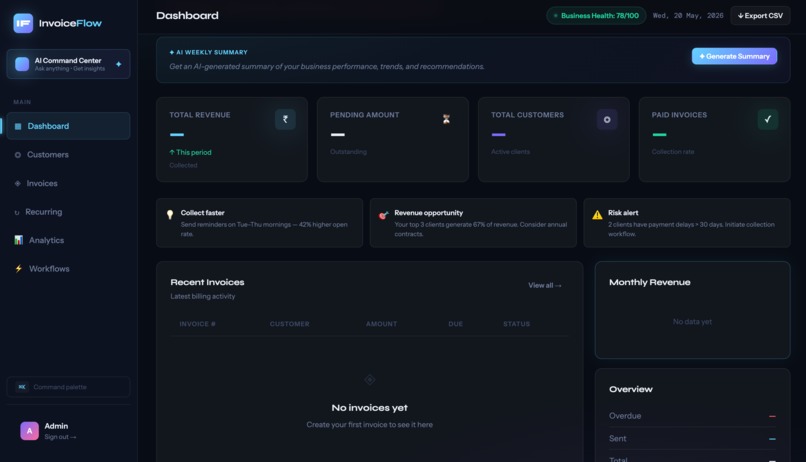This screenshot has height=462, width=806.
Task: Click the DUE column header
Action: [455, 324]
